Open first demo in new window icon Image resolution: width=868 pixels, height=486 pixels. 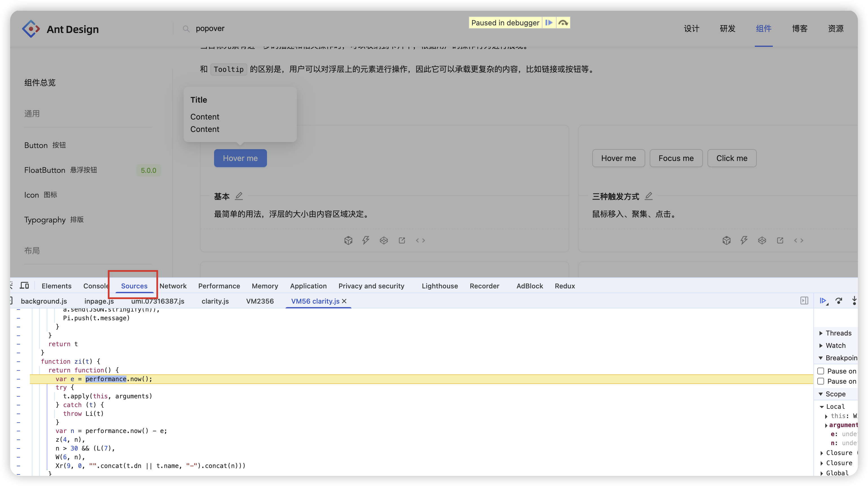(402, 240)
